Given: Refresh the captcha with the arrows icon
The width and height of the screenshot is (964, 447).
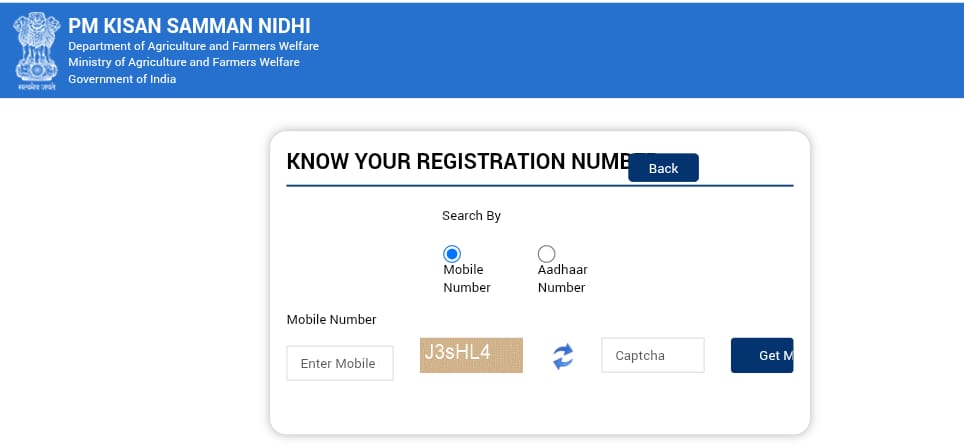Looking at the screenshot, I should click(x=563, y=356).
